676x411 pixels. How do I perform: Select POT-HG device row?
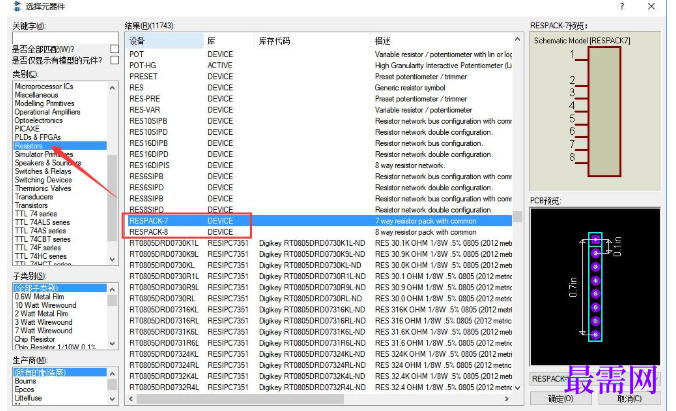[319, 66]
